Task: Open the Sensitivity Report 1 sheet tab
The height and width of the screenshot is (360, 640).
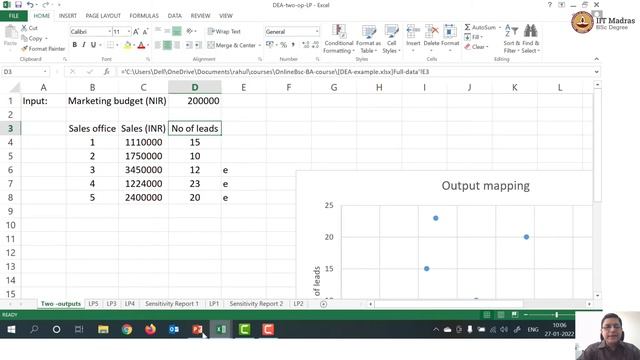Action: pyautogui.click(x=172, y=304)
